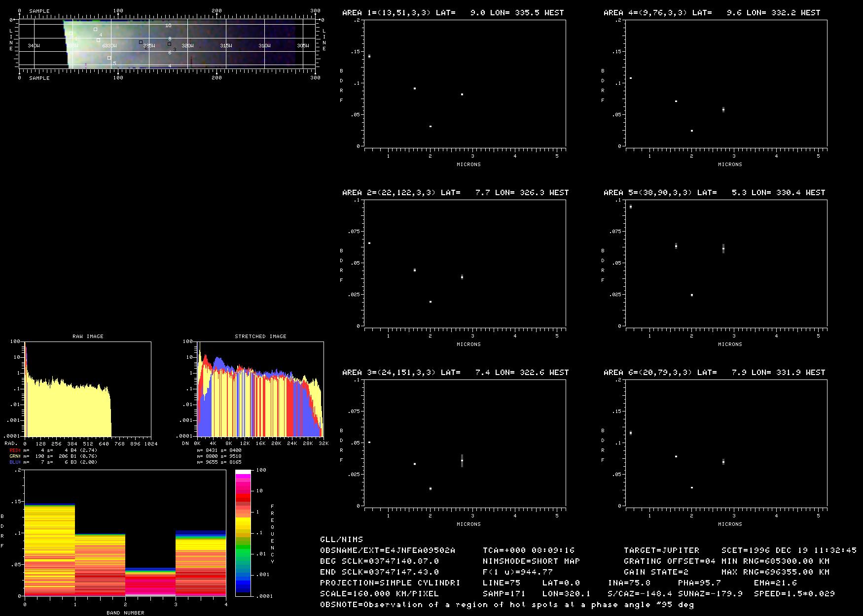Screen dimensions: 863x616
Task: Click the GRN channel legend label
Action: 15,456
